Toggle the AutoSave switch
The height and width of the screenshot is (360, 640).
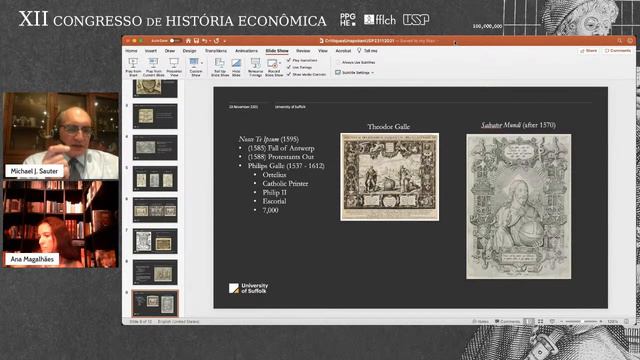[x=175, y=41]
